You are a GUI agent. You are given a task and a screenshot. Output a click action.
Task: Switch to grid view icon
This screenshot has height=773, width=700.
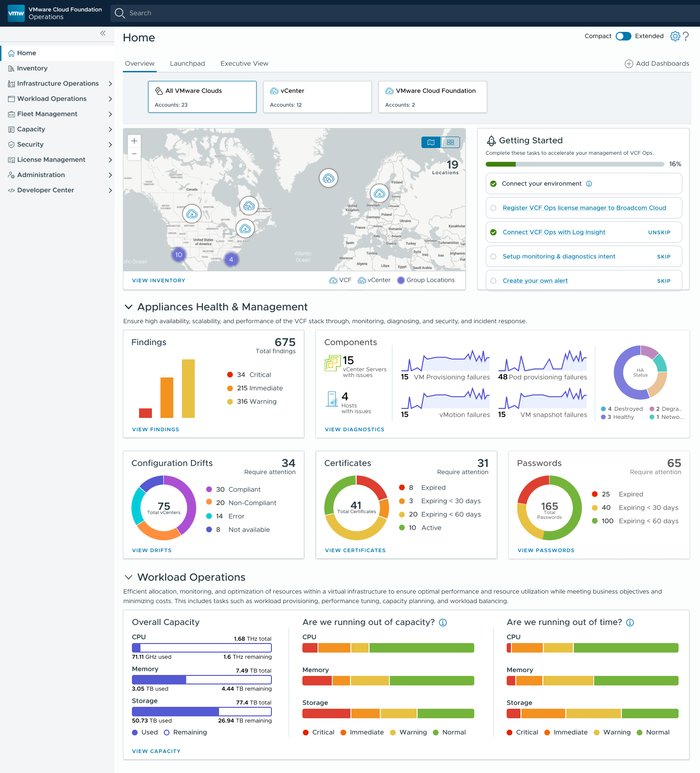tap(450, 142)
